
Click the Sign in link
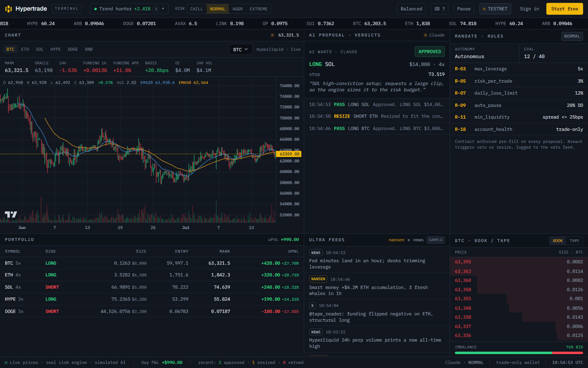[x=529, y=9]
